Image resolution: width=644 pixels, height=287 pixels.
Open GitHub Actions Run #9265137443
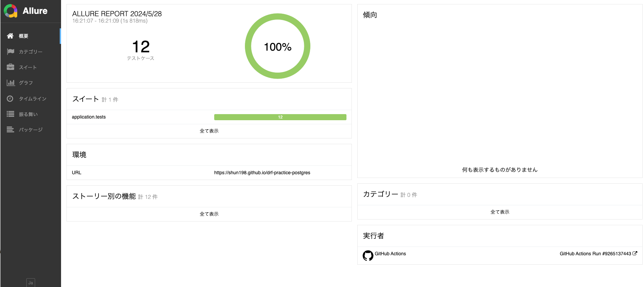(596, 253)
